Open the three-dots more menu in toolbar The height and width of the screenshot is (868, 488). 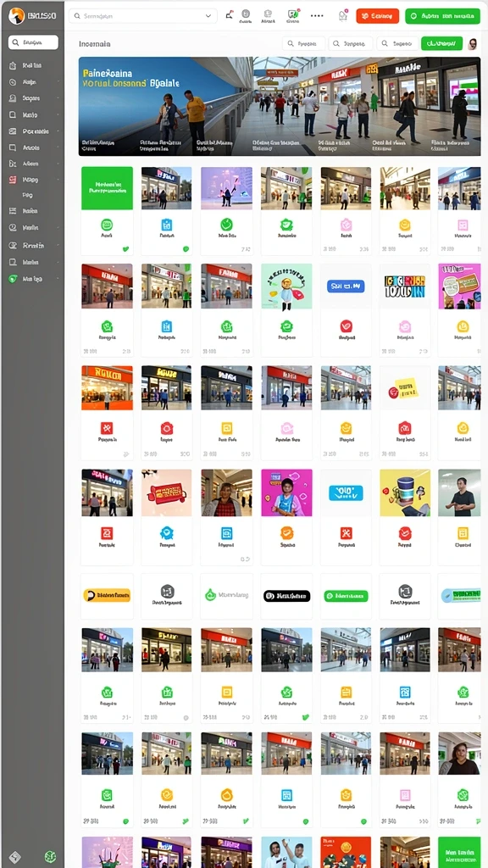(317, 15)
